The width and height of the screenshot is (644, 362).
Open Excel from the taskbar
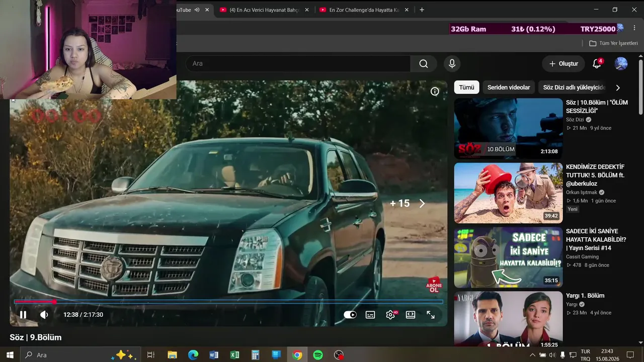234,355
